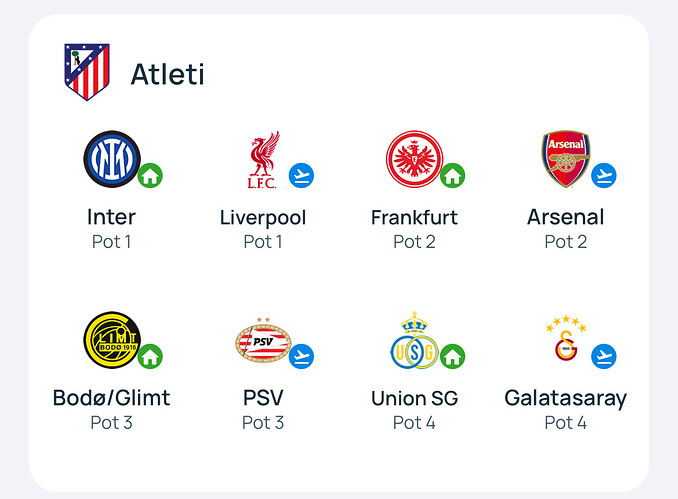Click the Galatasaray starred crest
The height and width of the screenshot is (499, 678).
566,339
